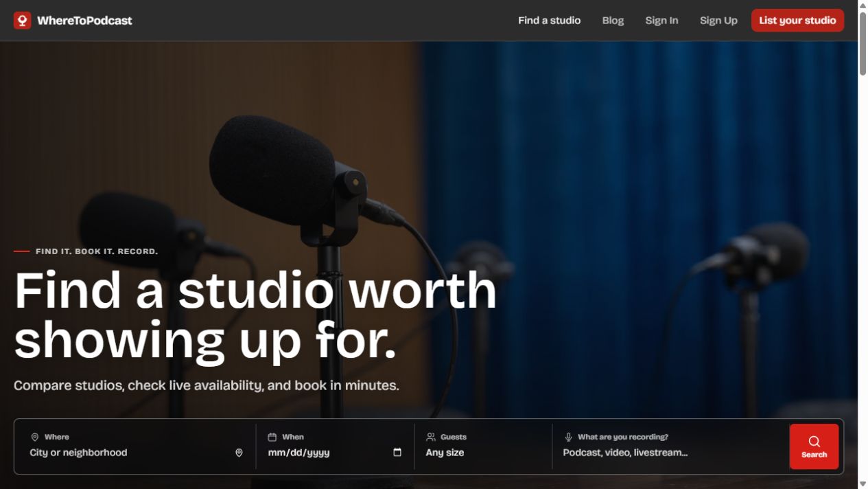Click the 'Find a studio worth showing up for.' headline
Image resolution: width=868 pixels, height=489 pixels.
click(x=255, y=315)
